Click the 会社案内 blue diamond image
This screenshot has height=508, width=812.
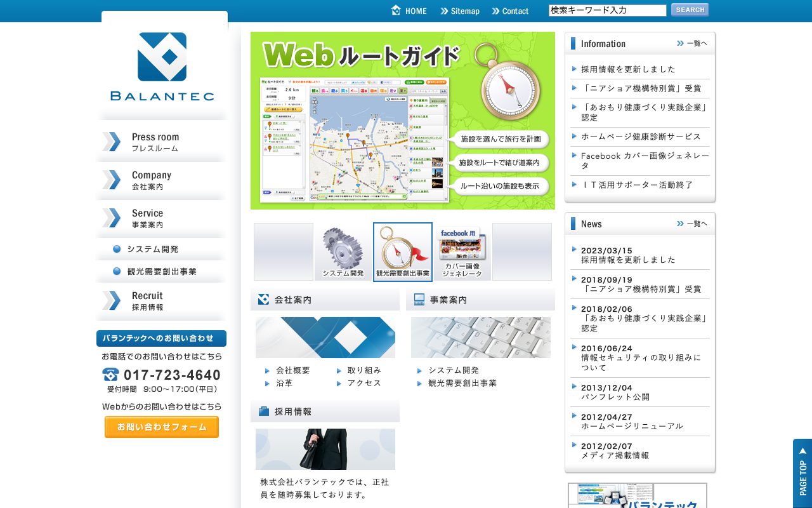tap(325, 338)
